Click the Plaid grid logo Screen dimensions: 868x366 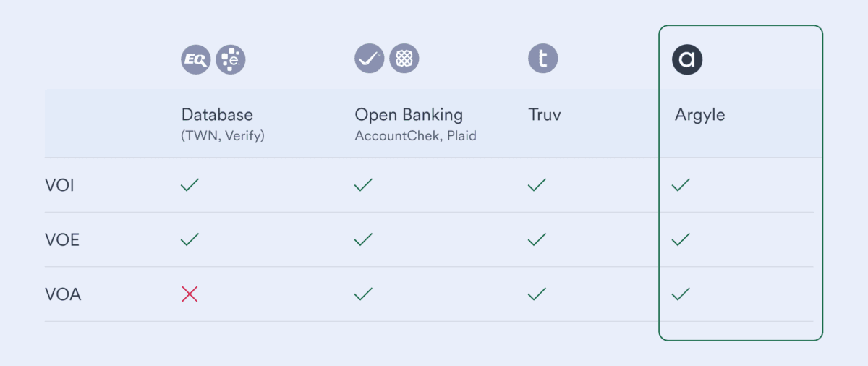pos(404,59)
